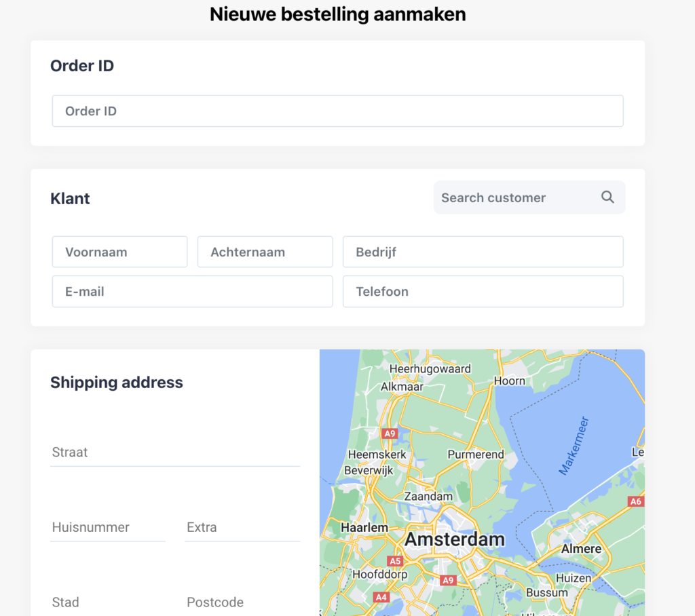Select the Voornaam field
Screen dimensions: 695x616
119,252
